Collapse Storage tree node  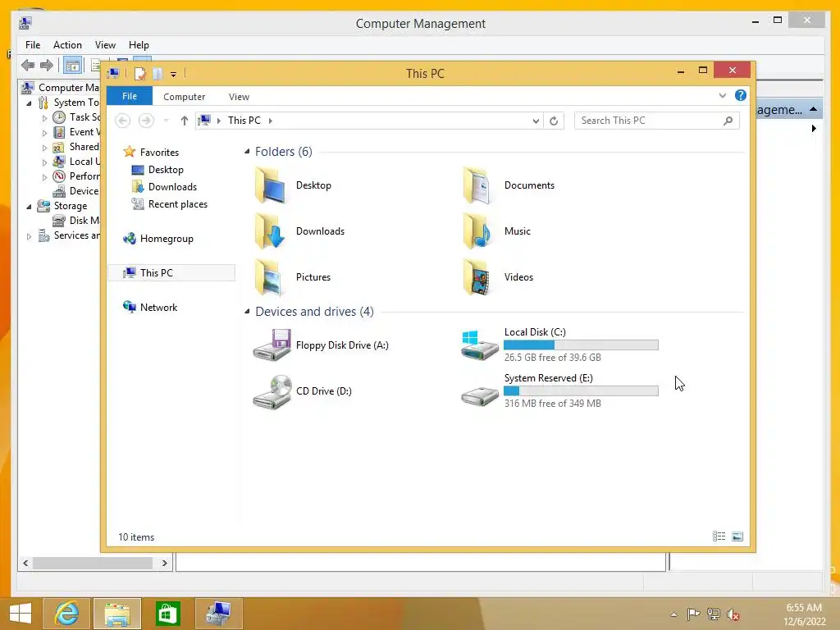point(29,206)
